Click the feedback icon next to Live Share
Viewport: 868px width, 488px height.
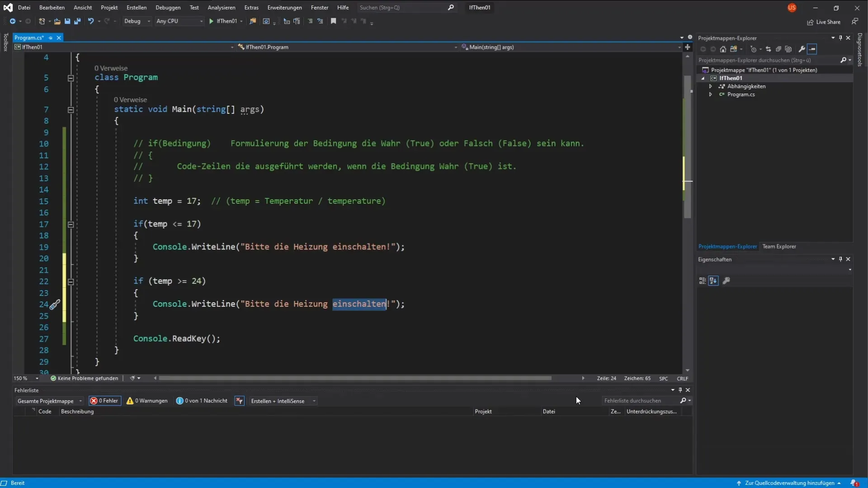tap(855, 21)
